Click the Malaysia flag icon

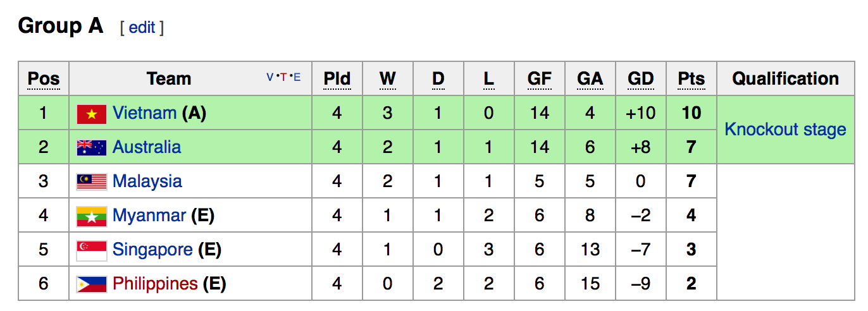pos(91,182)
